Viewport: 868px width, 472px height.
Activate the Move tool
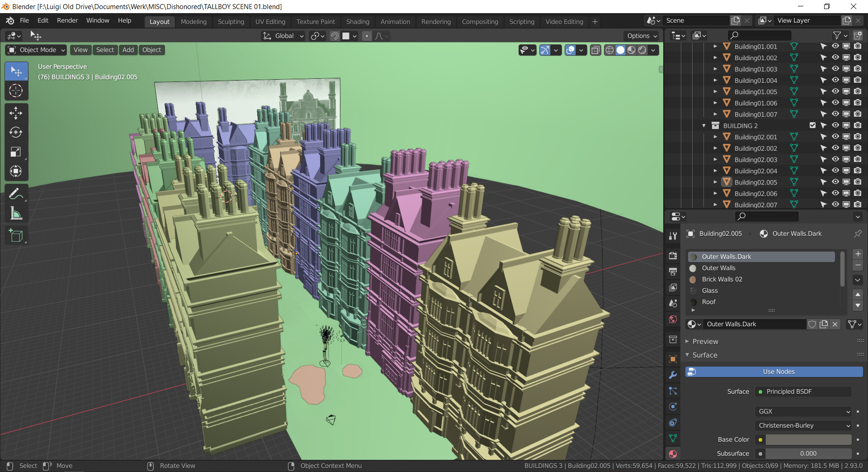[x=16, y=113]
